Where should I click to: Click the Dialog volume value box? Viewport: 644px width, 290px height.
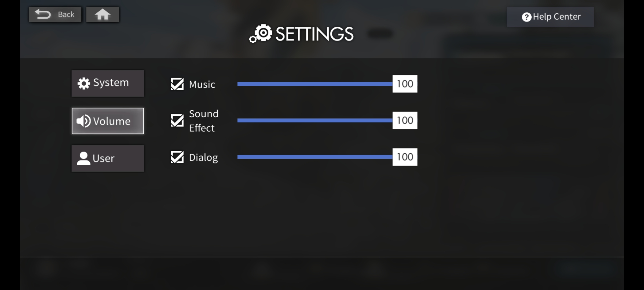point(405,157)
